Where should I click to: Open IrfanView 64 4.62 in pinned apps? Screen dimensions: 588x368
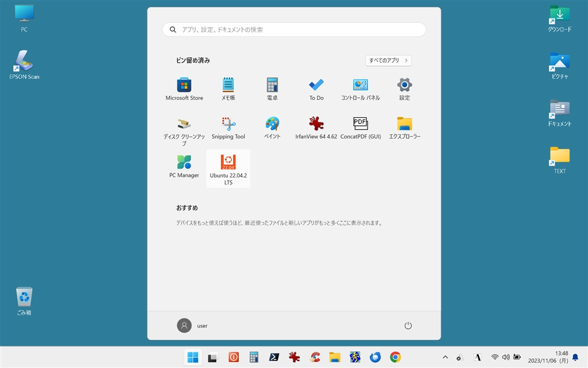[316, 128]
